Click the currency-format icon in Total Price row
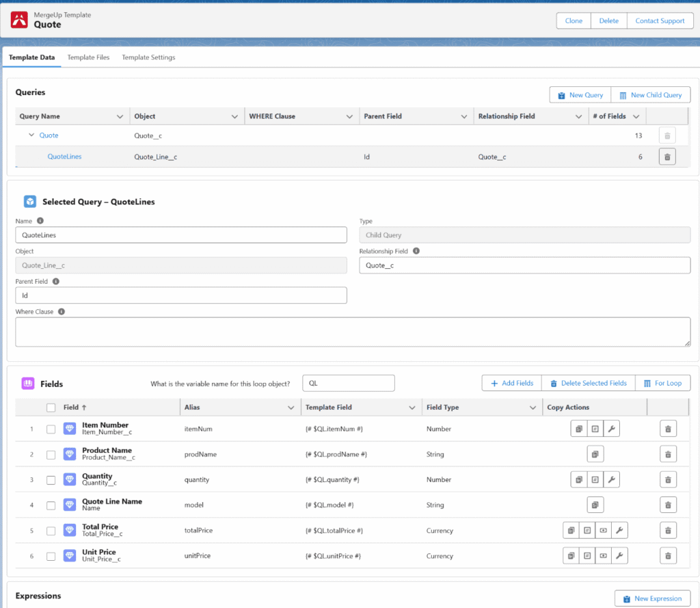The image size is (700, 608). coord(603,530)
